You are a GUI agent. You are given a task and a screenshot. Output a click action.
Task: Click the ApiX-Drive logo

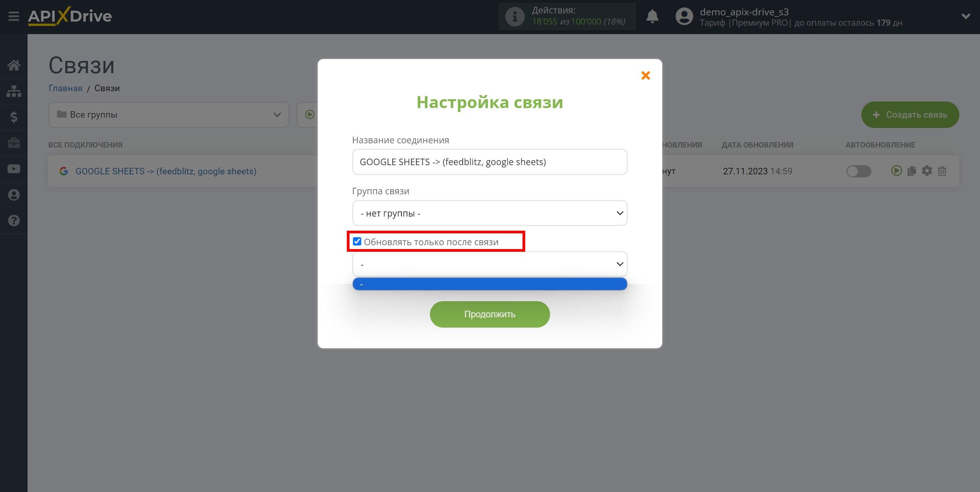tap(70, 16)
